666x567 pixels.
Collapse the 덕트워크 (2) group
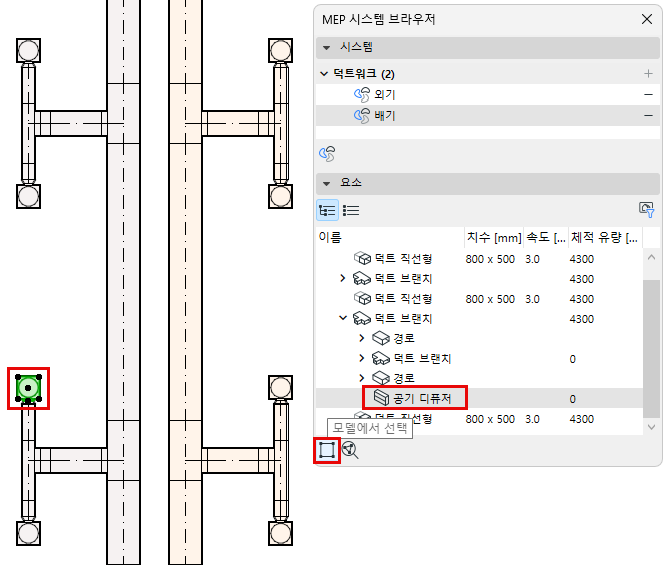point(324,74)
